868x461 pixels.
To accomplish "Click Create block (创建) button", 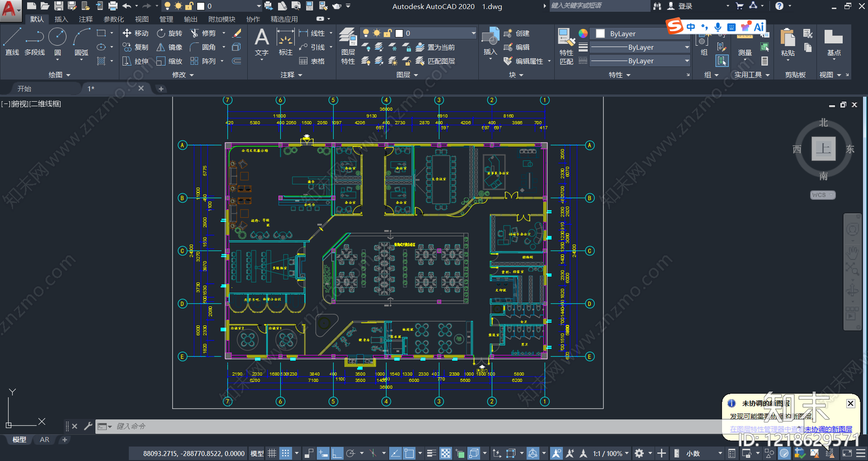I will coord(516,33).
